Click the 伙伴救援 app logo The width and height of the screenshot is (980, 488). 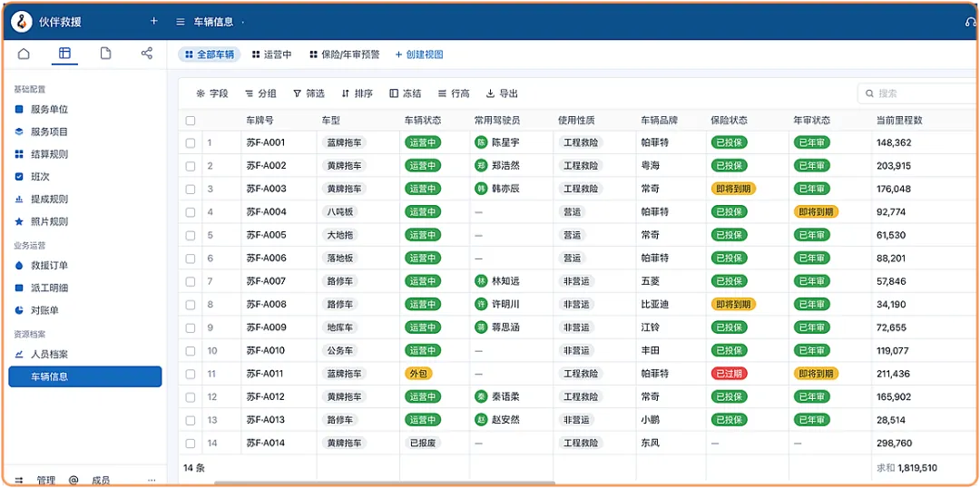[21, 21]
